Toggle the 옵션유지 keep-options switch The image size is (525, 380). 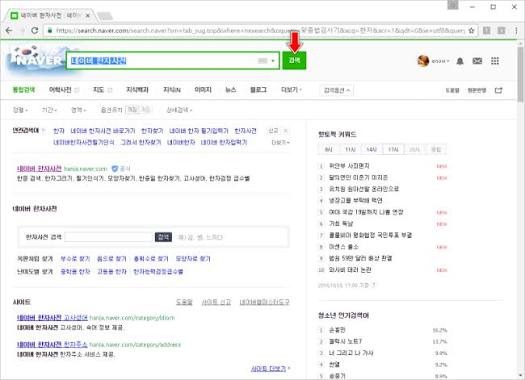pyautogui.click(x=138, y=109)
